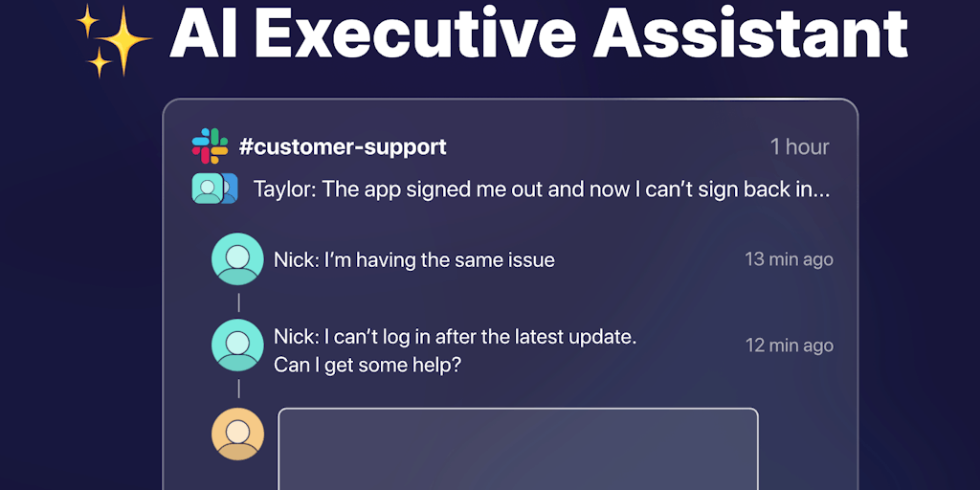Select Nick's "I'm having the same issue" reply
Screen dimensions: 980x490
(x=413, y=259)
